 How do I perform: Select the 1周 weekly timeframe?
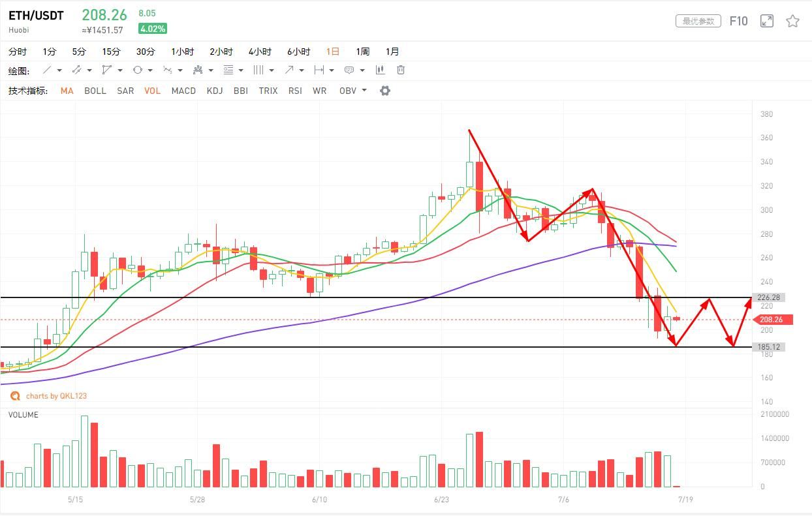362,52
